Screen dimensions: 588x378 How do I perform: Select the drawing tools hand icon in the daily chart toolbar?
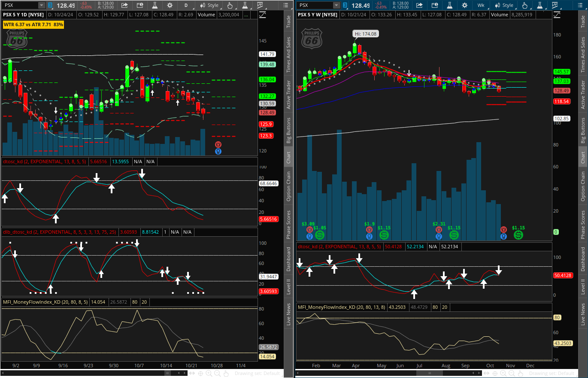(x=230, y=5)
